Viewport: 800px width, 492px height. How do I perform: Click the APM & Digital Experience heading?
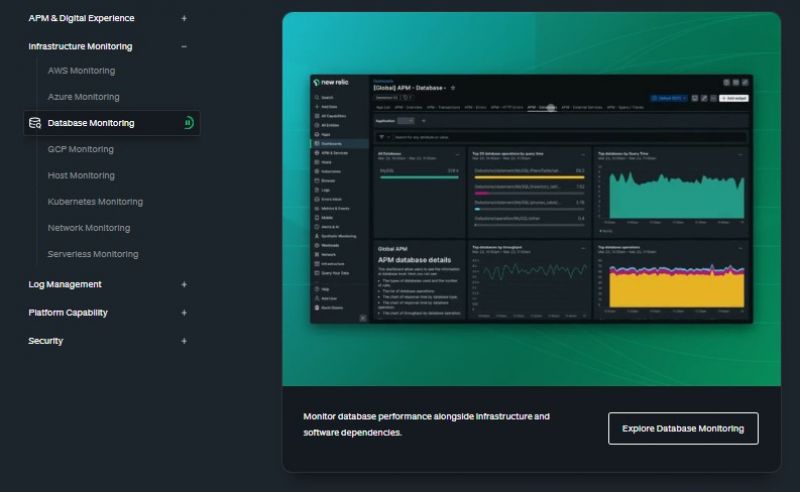coord(82,18)
